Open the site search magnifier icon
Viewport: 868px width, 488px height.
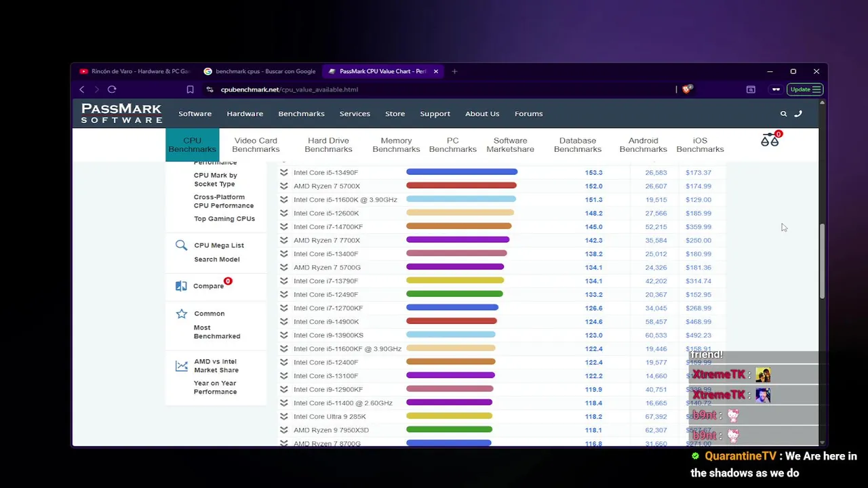click(x=783, y=114)
